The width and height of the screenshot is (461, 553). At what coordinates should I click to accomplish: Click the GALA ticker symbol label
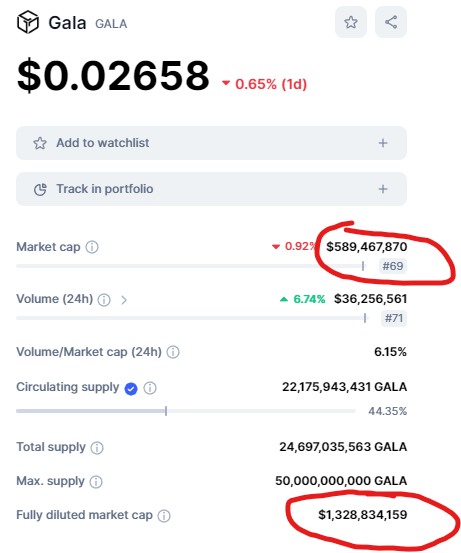tap(111, 24)
